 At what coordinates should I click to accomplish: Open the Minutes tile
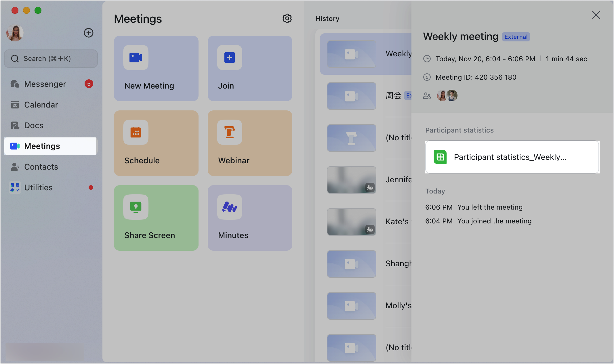[x=250, y=218]
